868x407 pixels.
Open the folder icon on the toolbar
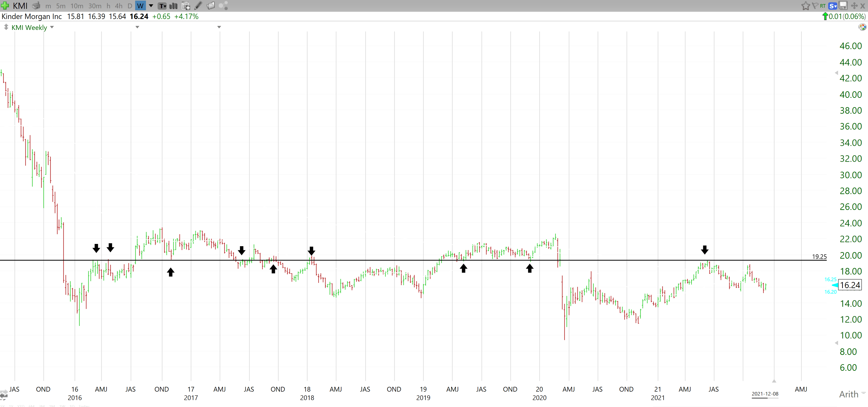coord(211,6)
